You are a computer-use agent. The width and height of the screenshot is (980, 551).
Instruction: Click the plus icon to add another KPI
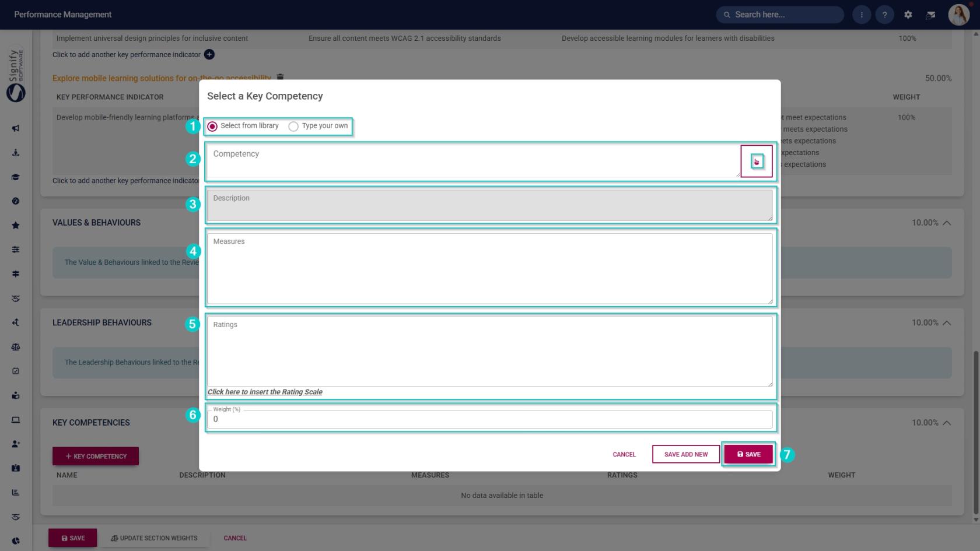[209, 54]
